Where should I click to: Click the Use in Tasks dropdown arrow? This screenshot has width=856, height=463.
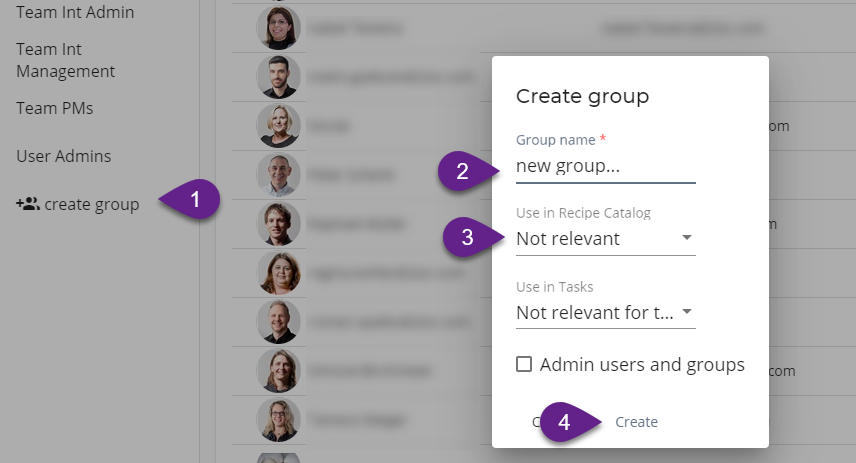(687, 312)
